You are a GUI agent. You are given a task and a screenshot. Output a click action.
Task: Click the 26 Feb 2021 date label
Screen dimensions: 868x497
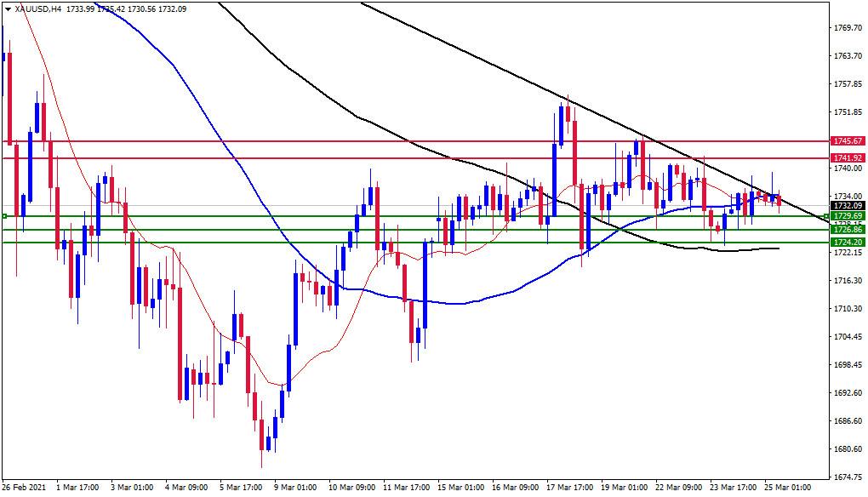coord(24,488)
